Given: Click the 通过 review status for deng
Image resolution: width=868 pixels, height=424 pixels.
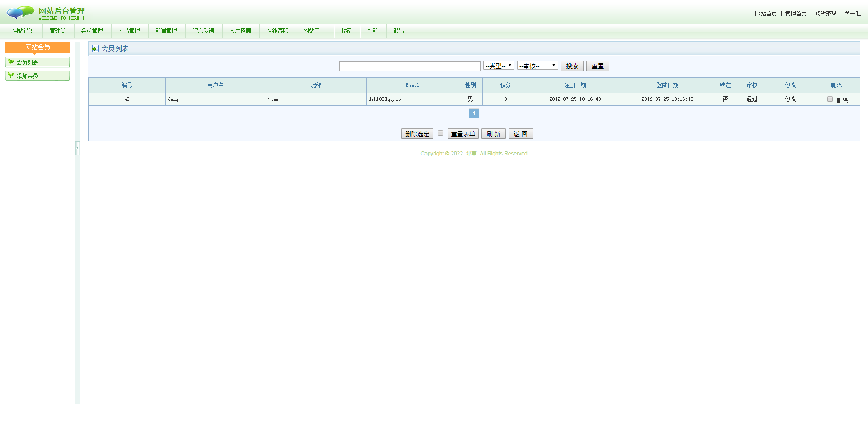Looking at the screenshot, I should (x=752, y=99).
